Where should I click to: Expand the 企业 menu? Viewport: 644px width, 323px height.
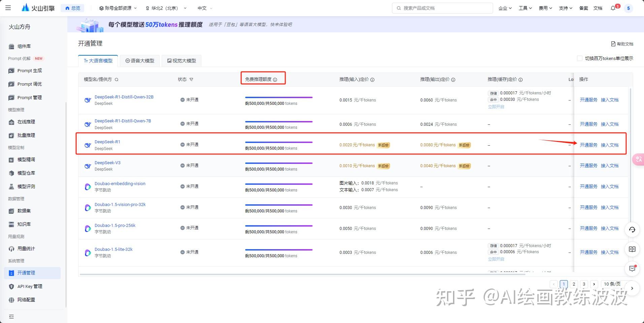(505, 8)
